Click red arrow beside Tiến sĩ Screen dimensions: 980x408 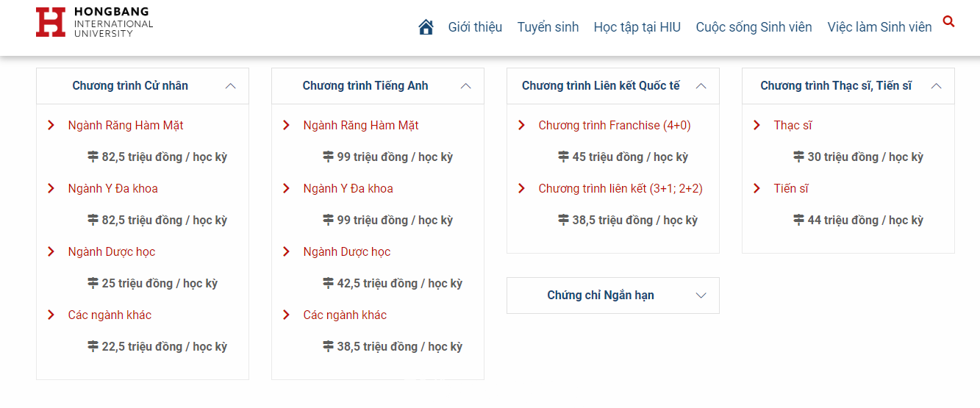(x=757, y=189)
